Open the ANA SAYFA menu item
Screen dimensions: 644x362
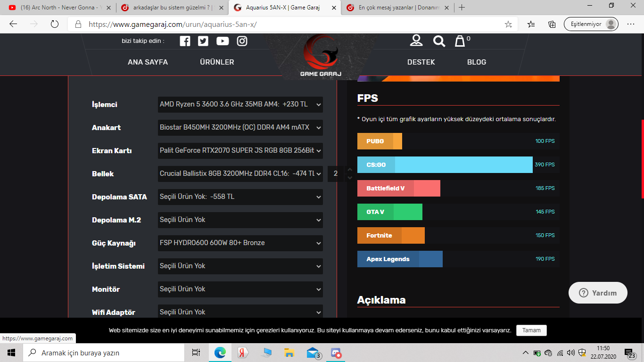(148, 62)
